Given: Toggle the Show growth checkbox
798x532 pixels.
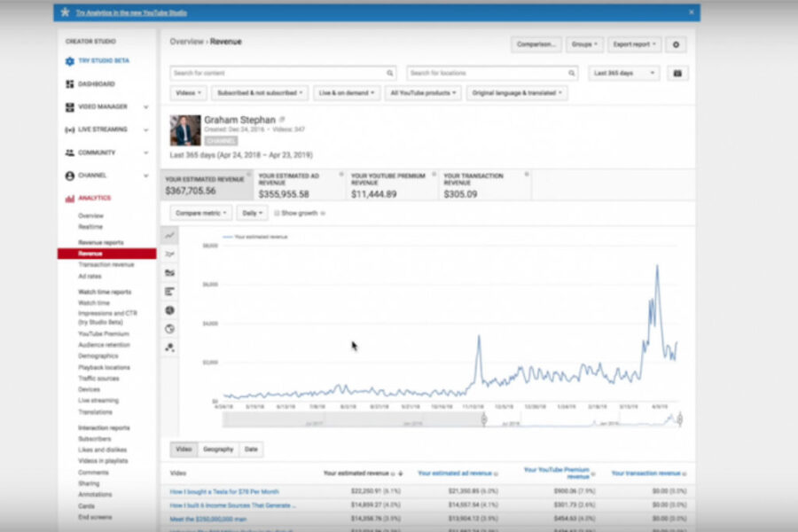Looking at the screenshot, I should 277,214.
